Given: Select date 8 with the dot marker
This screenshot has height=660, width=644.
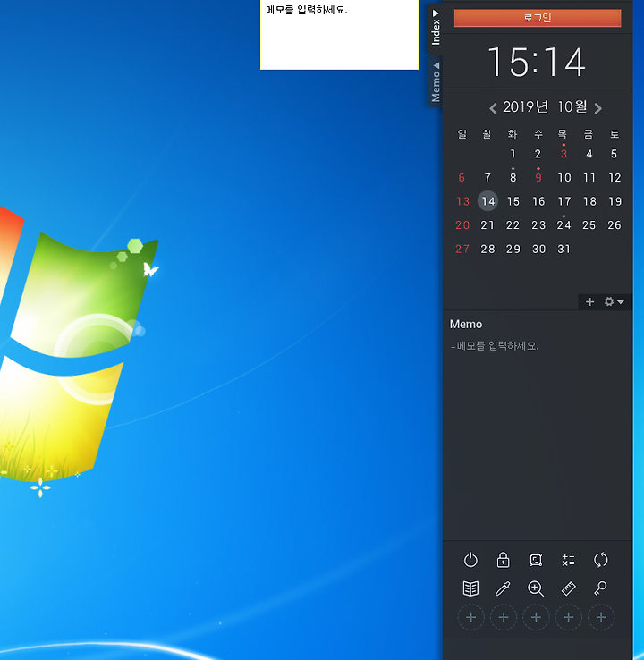Looking at the screenshot, I should pos(513,178).
